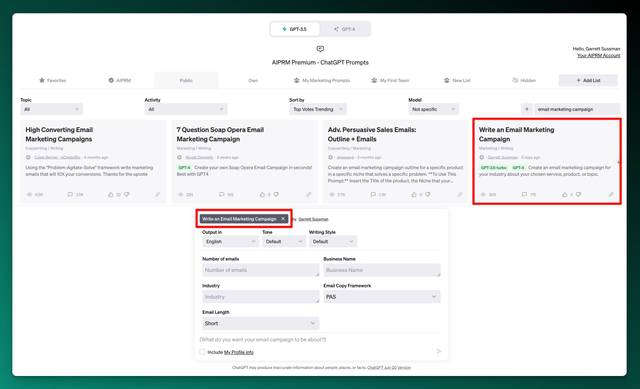Open the My First Team tab

point(390,80)
